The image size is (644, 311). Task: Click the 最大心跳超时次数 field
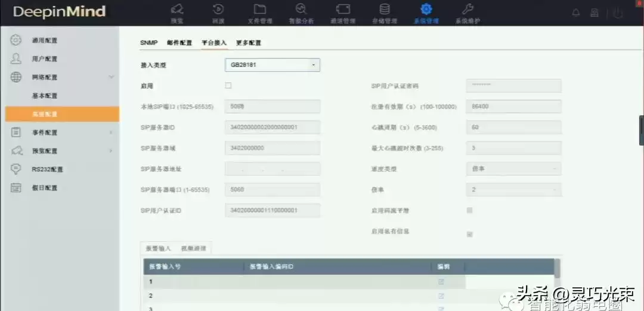(514, 148)
